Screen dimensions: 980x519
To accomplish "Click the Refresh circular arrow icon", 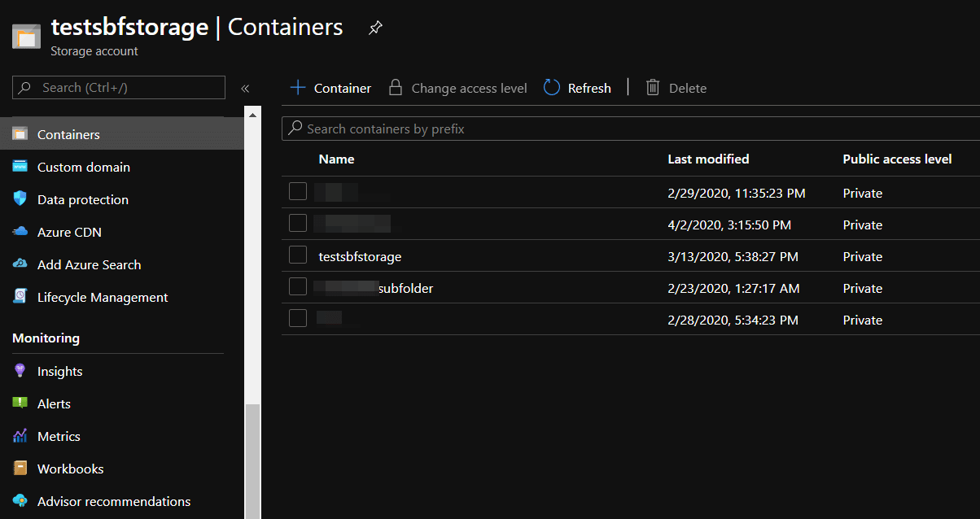I will pos(552,88).
